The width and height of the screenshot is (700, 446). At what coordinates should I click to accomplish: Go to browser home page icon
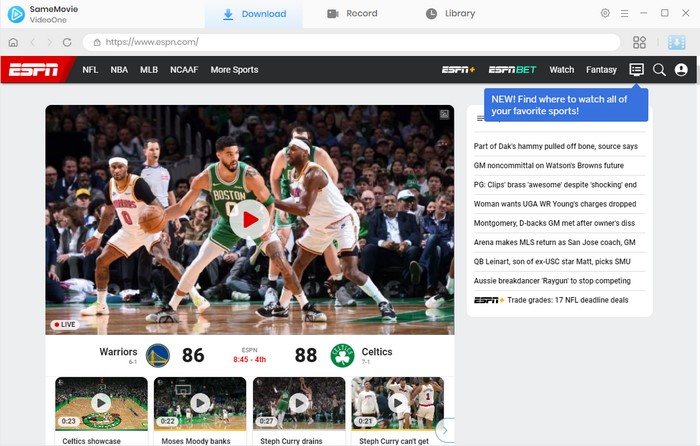(x=13, y=42)
